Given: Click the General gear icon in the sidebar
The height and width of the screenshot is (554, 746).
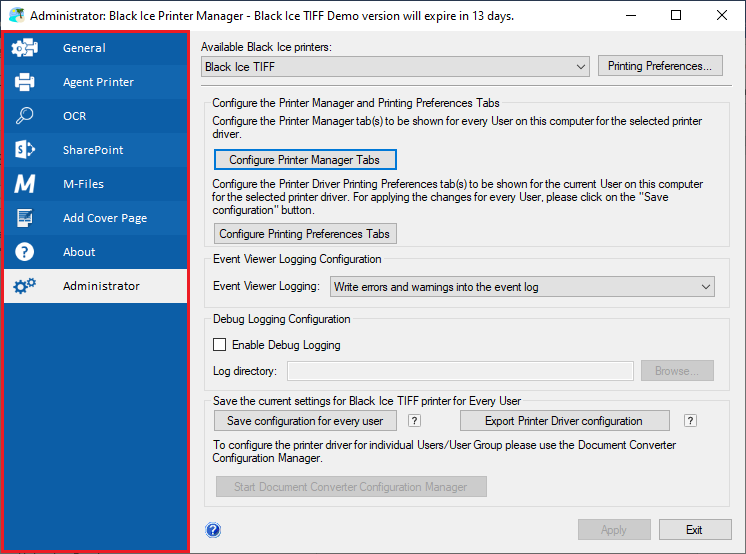Looking at the screenshot, I should 24,48.
